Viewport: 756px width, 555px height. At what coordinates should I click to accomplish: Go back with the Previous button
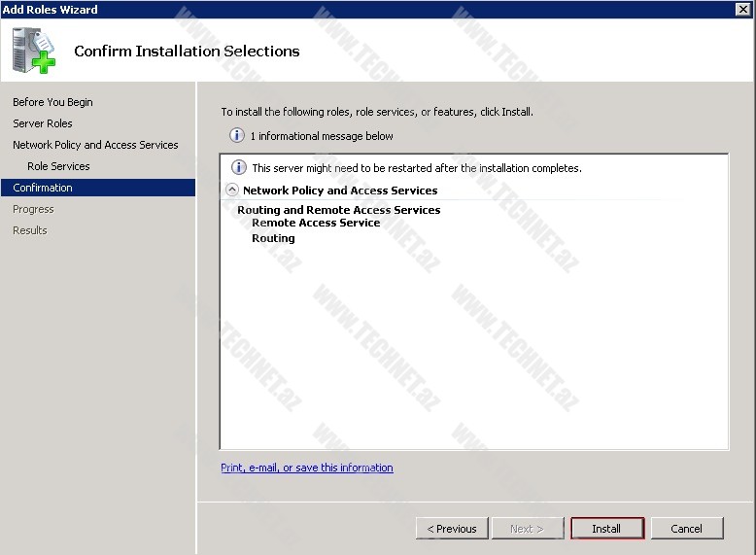tap(452, 529)
